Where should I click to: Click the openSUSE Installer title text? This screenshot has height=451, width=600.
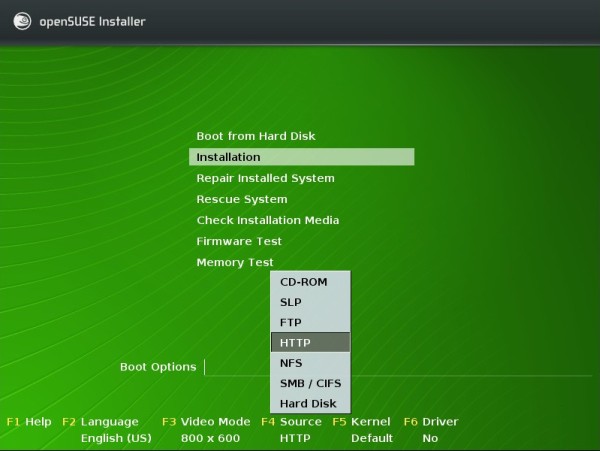coord(92,21)
